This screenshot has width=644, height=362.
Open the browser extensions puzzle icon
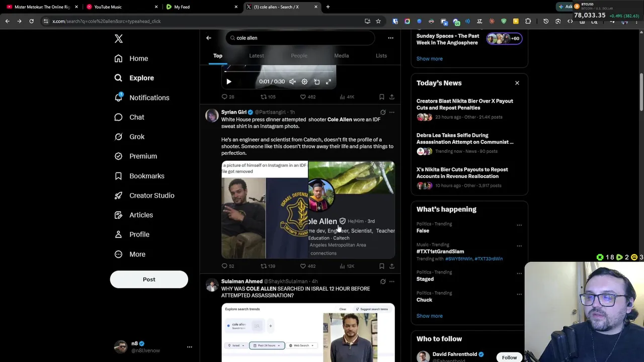point(528,21)
